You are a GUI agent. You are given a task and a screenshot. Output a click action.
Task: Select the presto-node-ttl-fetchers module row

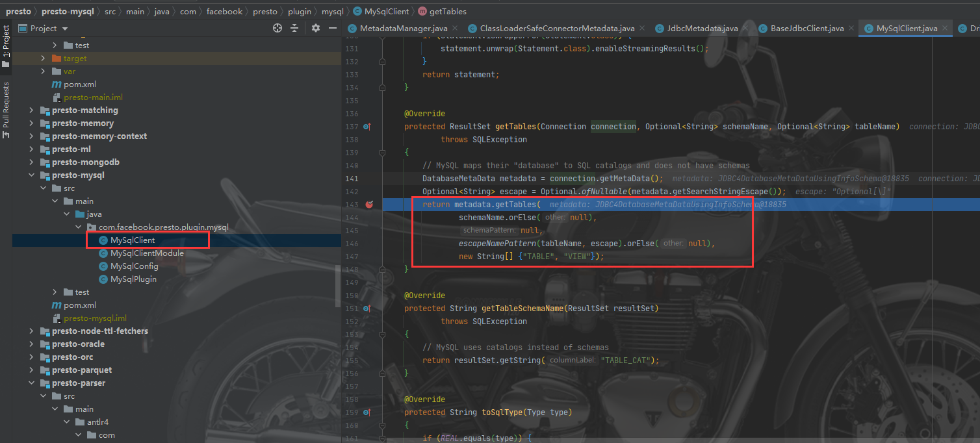177,331
